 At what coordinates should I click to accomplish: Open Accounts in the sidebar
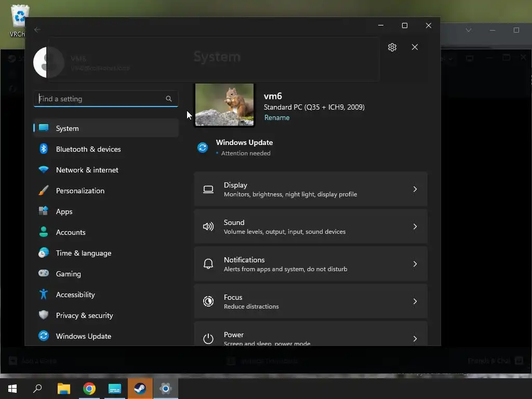106,232
